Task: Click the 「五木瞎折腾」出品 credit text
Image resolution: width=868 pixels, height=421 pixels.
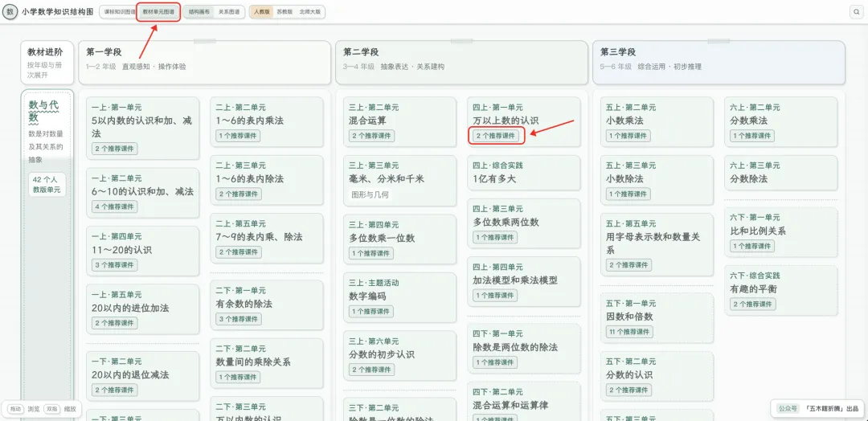Action: 832,409
